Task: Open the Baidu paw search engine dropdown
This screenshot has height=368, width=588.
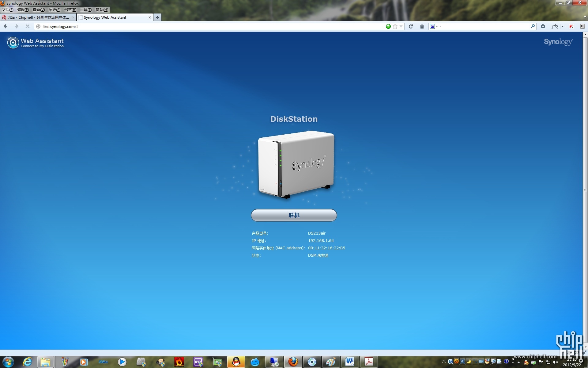Action: click(434, 26)
